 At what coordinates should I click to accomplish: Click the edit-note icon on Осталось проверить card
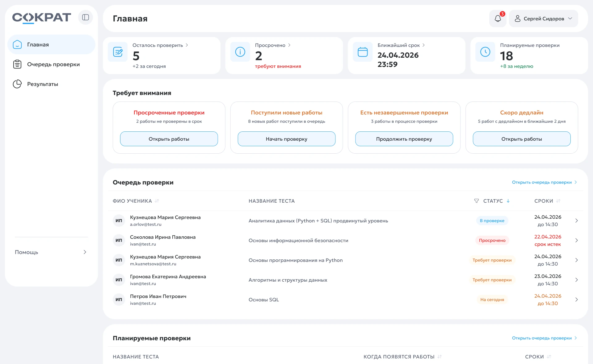tap(118, 52)
